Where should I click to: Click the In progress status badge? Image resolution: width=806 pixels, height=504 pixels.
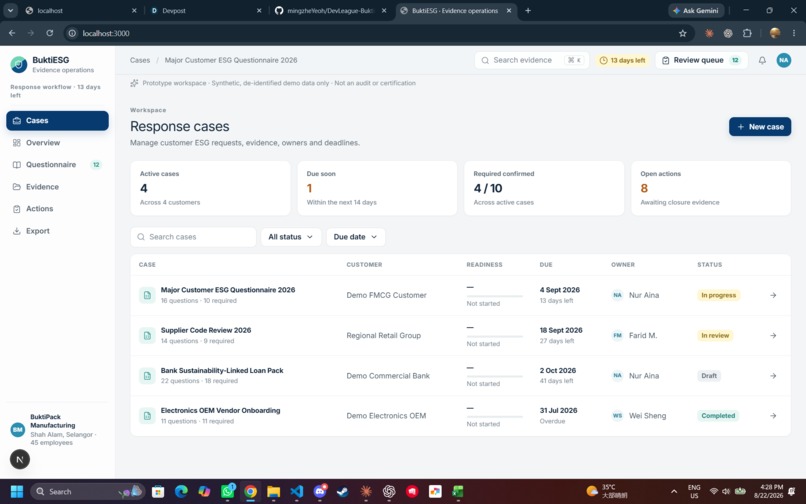[x=718, y=295]
